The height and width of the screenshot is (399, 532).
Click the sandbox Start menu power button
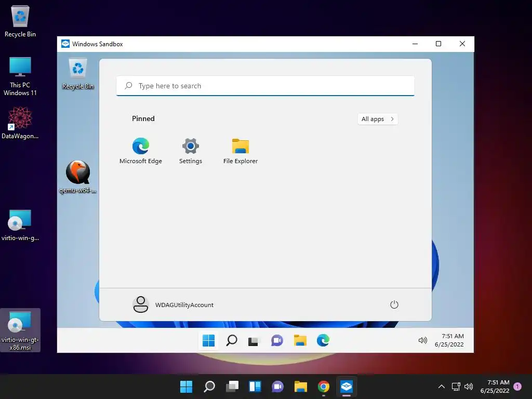coord(394,304)
